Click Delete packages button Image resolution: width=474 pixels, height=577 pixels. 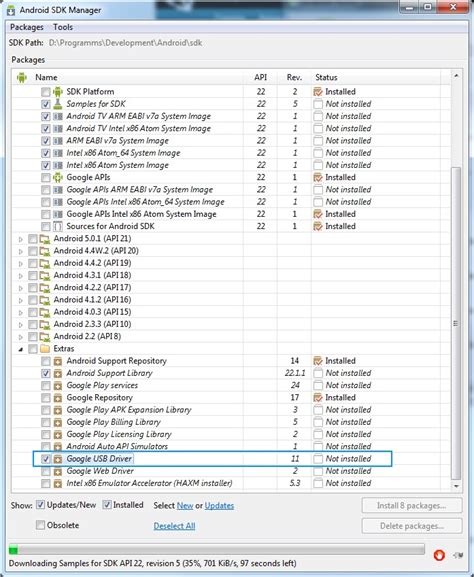coord(412,526)
